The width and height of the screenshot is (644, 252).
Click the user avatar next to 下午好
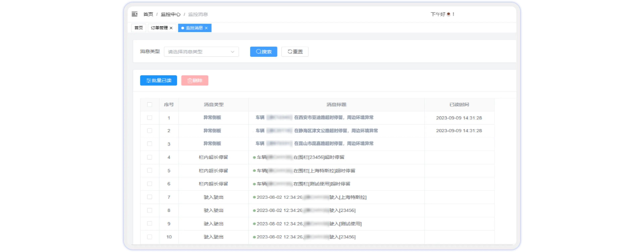[x=448, y=14]
